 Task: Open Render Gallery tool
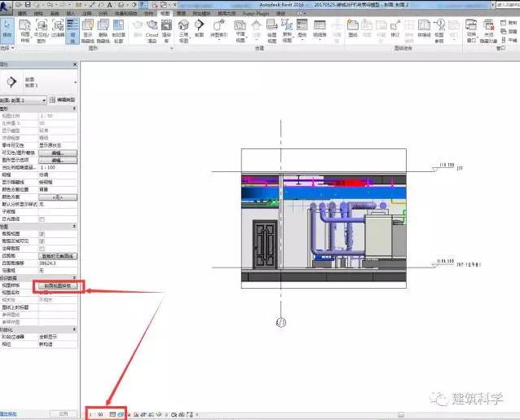pos(166,30)
